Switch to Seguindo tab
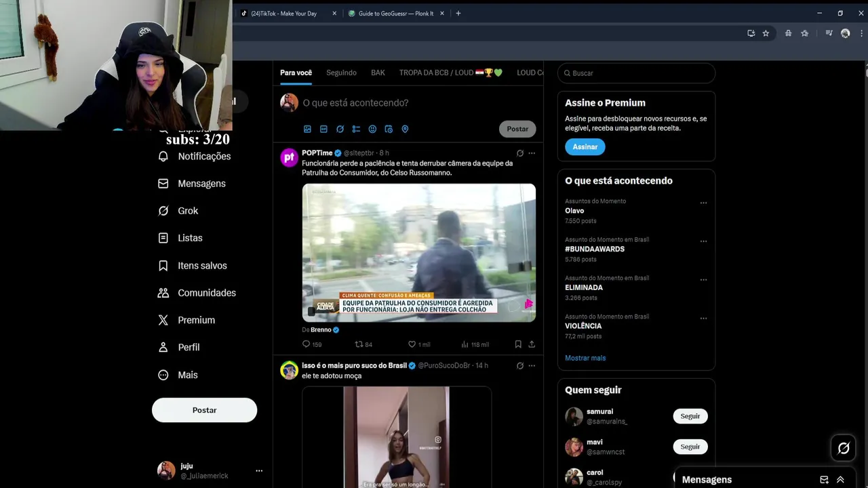Viewport: 868px width, 488px height. click(341, 73)
